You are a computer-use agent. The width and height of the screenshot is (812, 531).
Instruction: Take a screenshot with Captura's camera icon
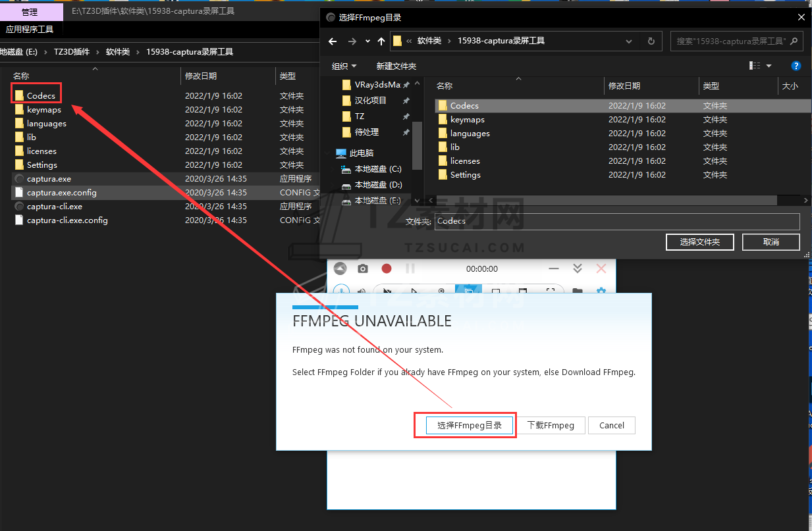(363, 268)
